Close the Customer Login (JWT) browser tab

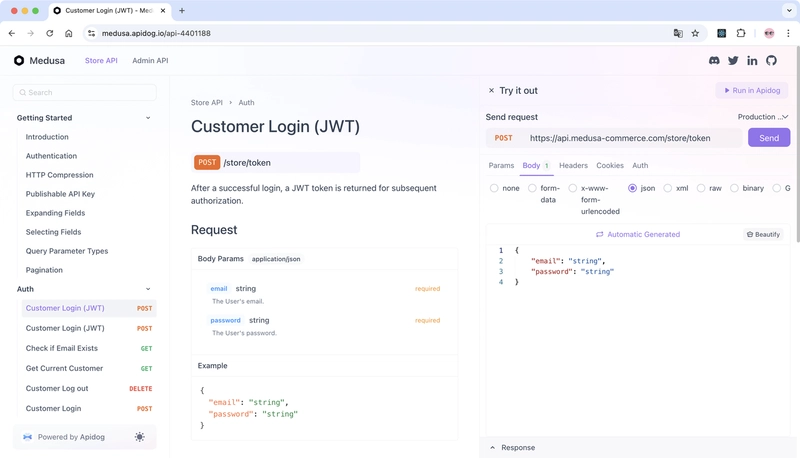pyautogui.click(x=163, y=10)
